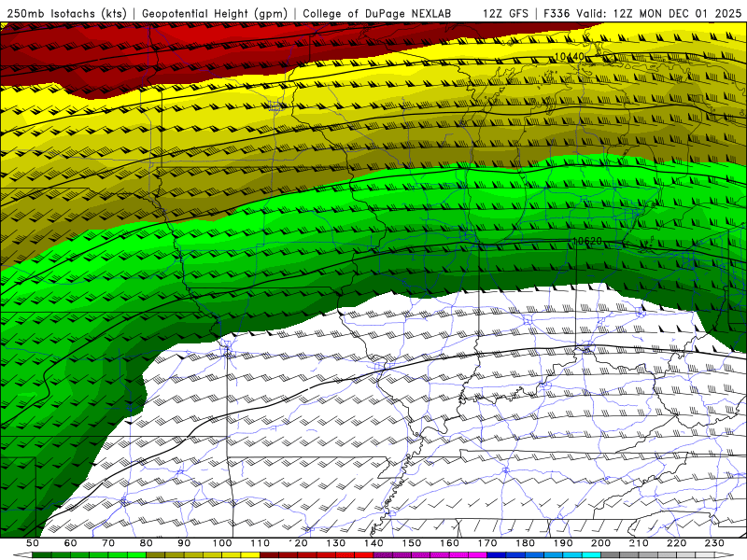Click the 50 label on the color scale
The width and height of the screenshot is (747, 560).
click(x=33, y=543)
